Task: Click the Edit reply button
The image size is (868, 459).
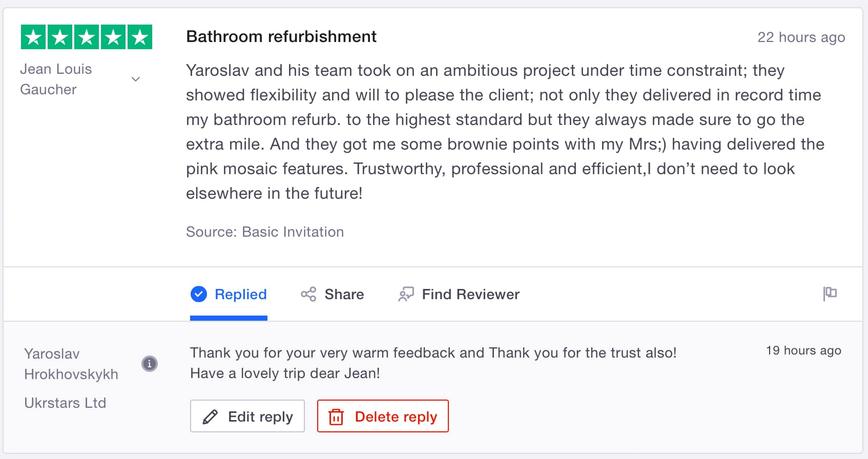Action: click(247, 416)
